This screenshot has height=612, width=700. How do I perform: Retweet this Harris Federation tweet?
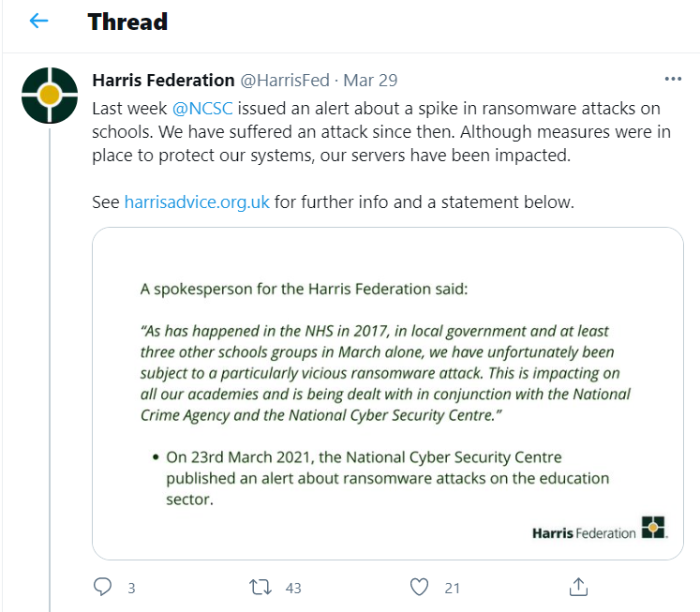[261, 587]
